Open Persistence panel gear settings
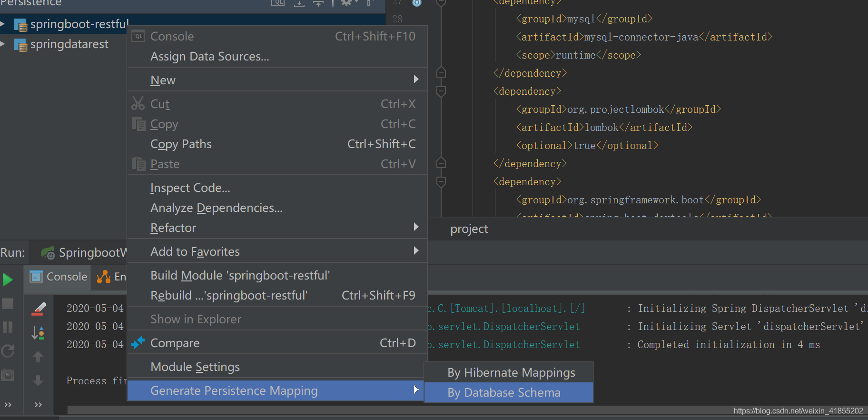The height and width of the screenshot is (420, 868). 346,3
